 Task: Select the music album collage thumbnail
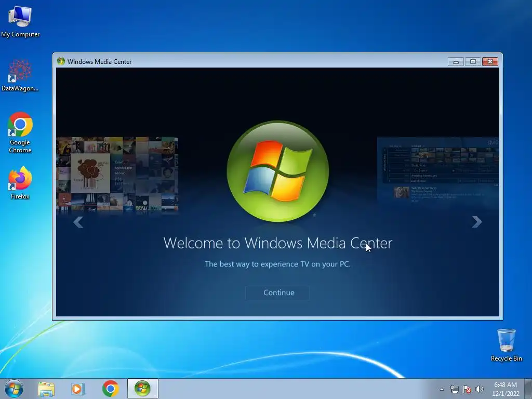coord(117,175)
